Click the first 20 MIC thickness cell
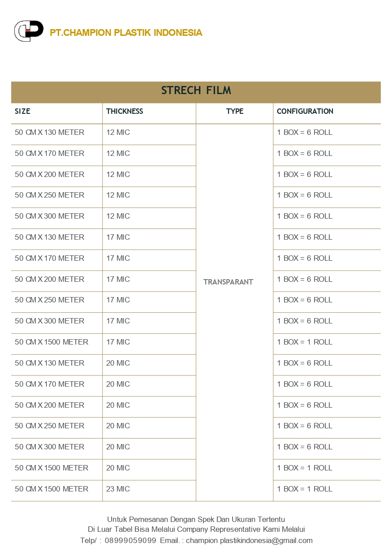Screen dimensions: 392x556 click(x=118, y=363)
